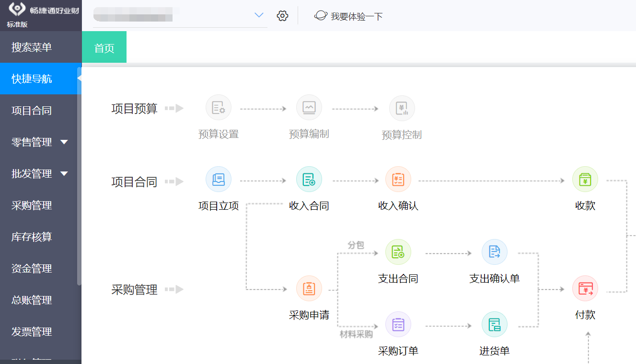Select the 首页 tab
Viewport: 636px width, 364px height.
(104, 47)
